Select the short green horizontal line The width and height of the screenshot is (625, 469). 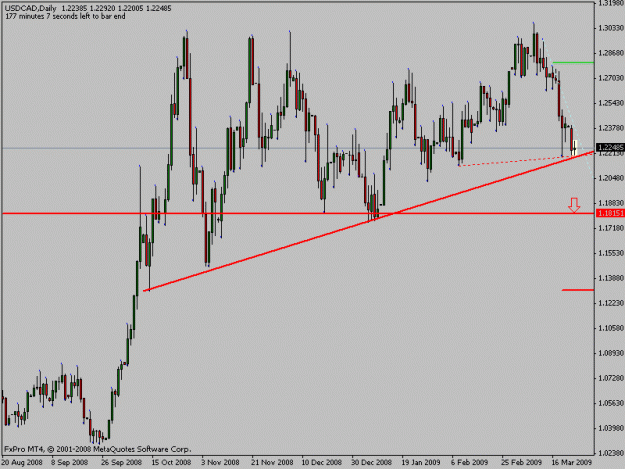(x=573, y=63)
